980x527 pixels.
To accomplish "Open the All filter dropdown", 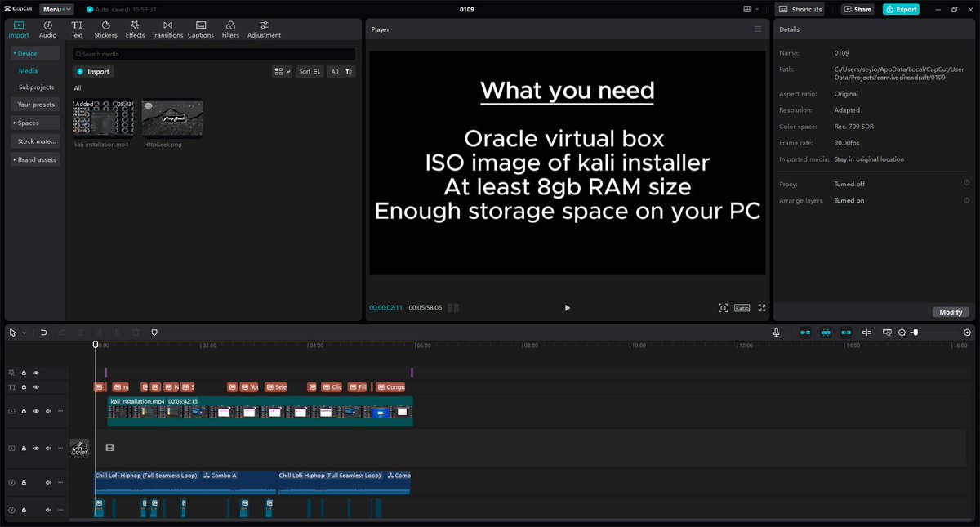I will [x=341, y=72].
